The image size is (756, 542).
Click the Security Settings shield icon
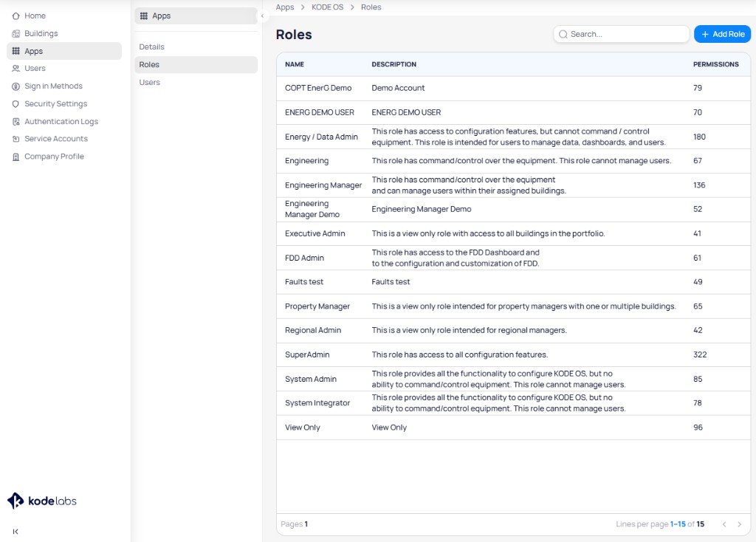click(x=16, y=103)
